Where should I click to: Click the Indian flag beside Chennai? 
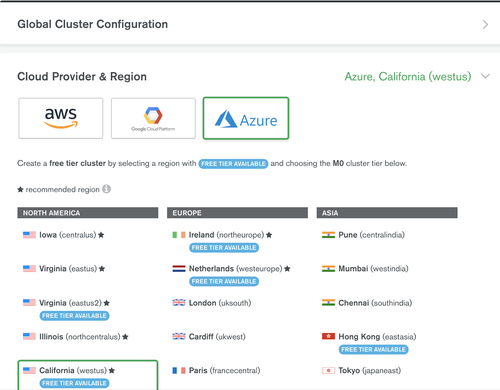click(x=328, y=303)
